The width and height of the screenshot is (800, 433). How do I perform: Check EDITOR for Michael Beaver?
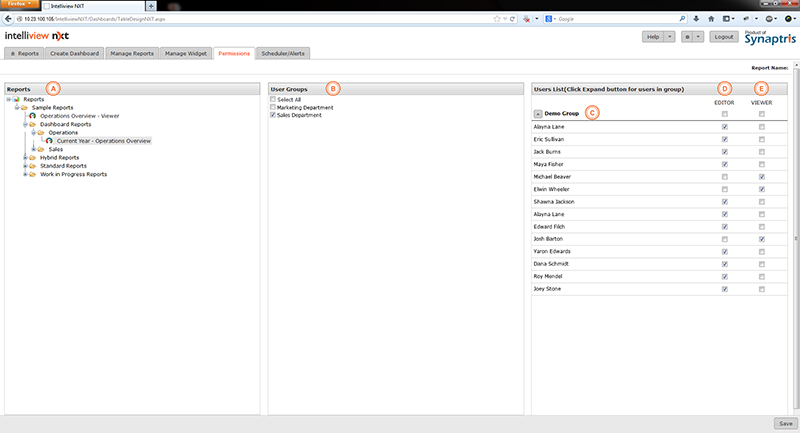coord(724,176)
